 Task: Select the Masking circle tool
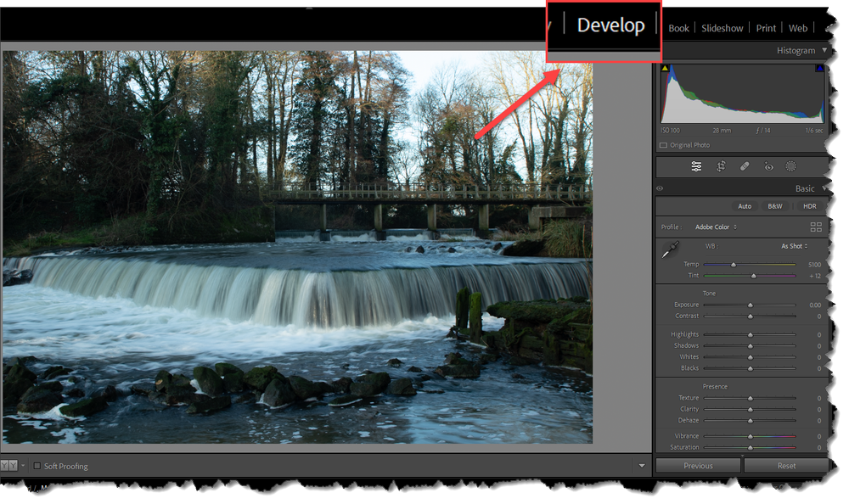pyautogui.click(x=791, y=167)
